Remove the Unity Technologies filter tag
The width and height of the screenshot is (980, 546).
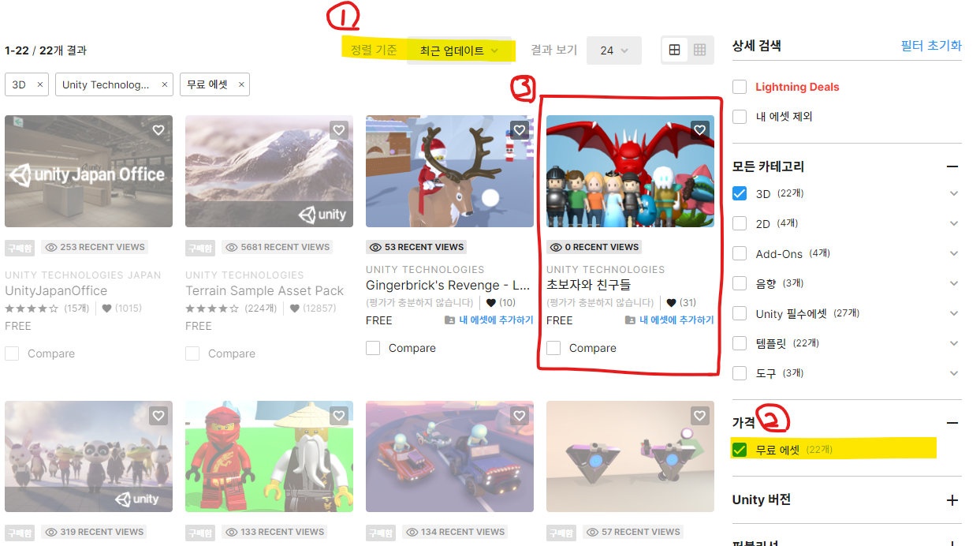[164, 84]
